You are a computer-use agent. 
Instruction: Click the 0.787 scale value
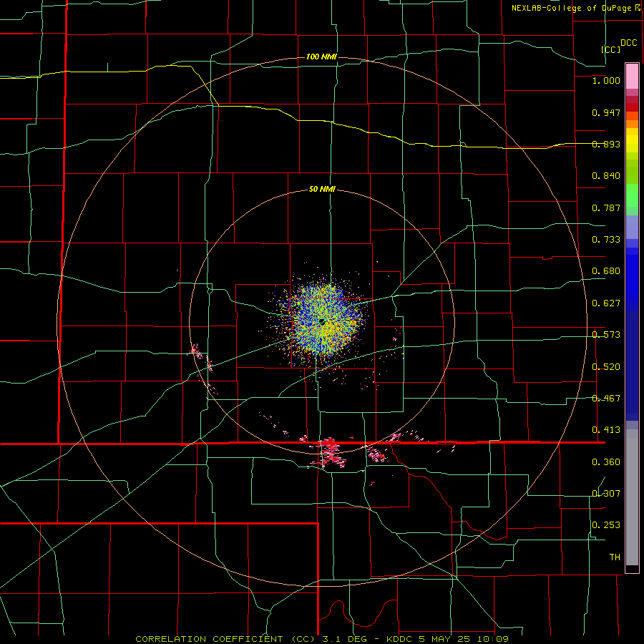606,208
